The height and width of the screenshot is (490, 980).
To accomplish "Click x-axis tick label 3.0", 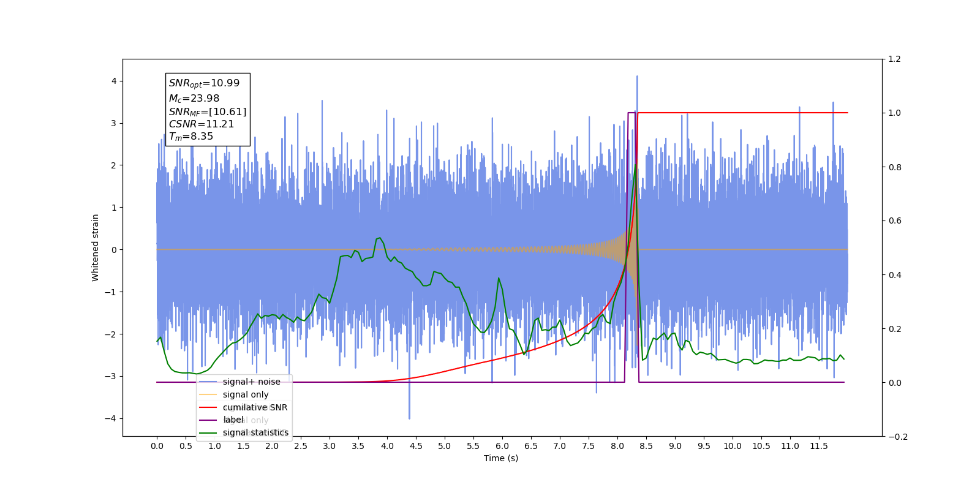I will coord(330,446).
